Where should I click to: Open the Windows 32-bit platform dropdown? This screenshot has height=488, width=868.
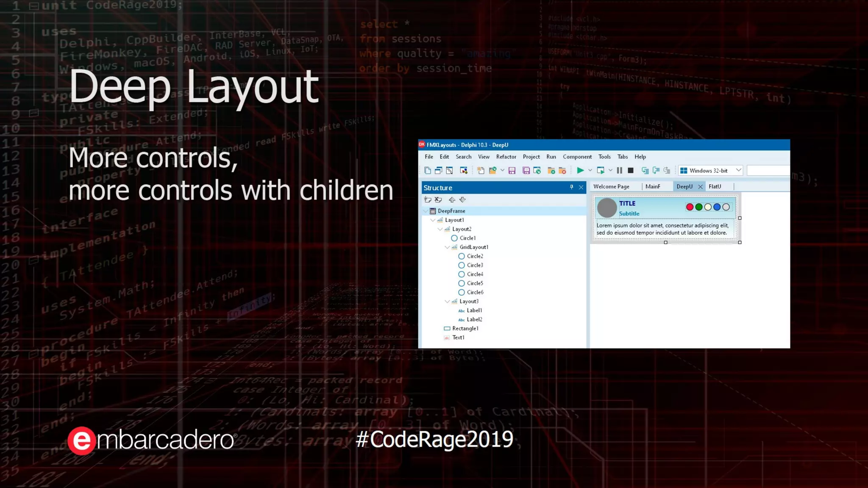[738, 170]
